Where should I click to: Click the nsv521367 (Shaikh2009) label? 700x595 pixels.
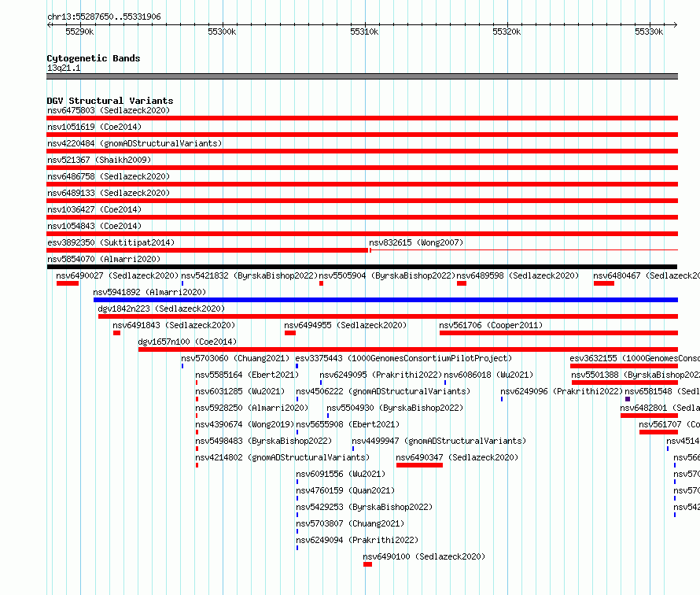pyautogui.click(x=99, y=160)
